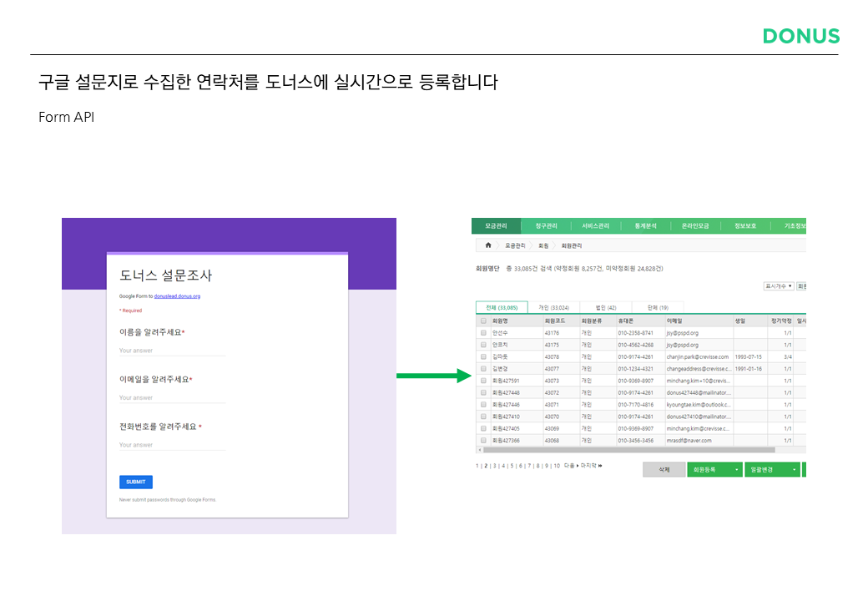Check the row for 회원427446
The image size is (868, 601).
click(x=483, y=405)
